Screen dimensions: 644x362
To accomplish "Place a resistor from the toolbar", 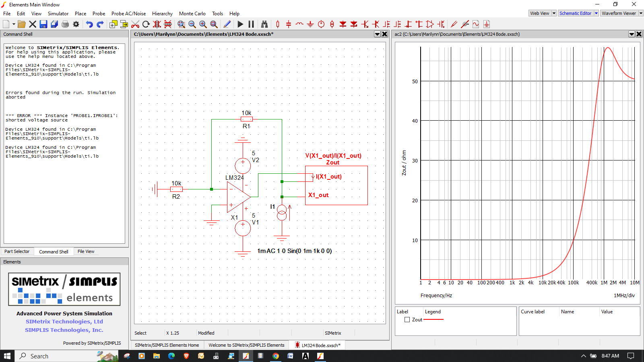I will click(278, 24).
